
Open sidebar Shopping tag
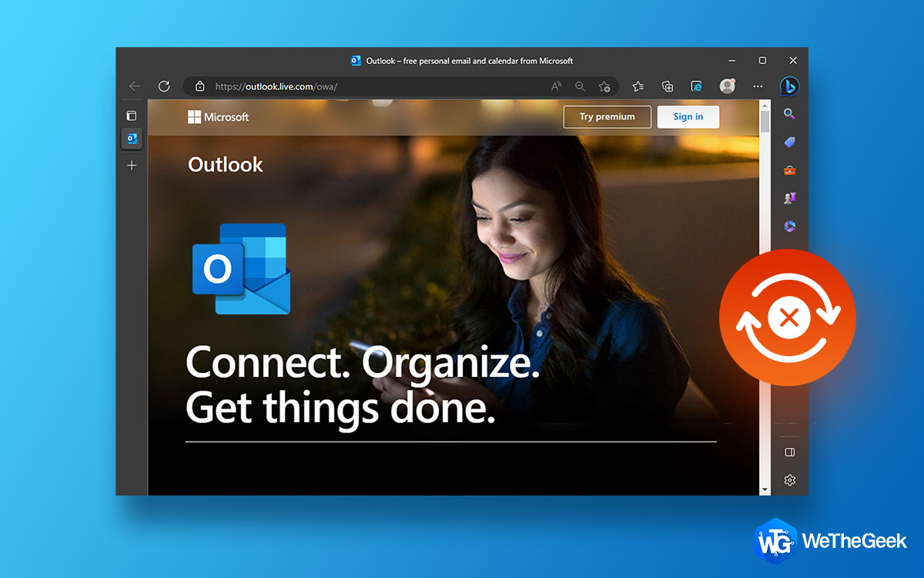[789, 142]
